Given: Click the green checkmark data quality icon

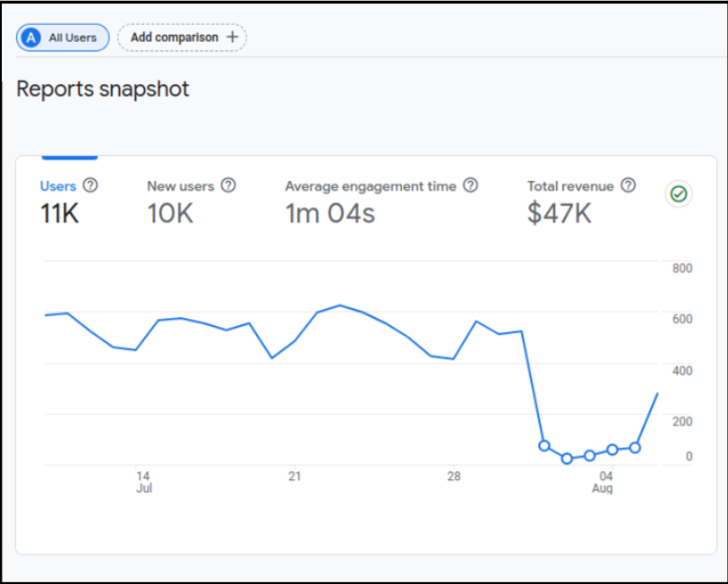Looking at the screenshot, I should click(x=679, y=194).
